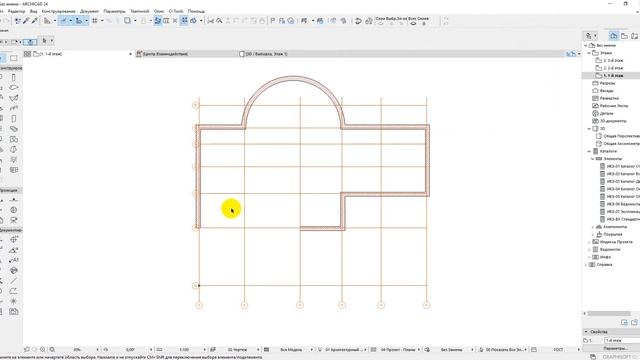
Task: Open the '01 Архитектурный' pen set dropdown
Action: coord(345,350)
